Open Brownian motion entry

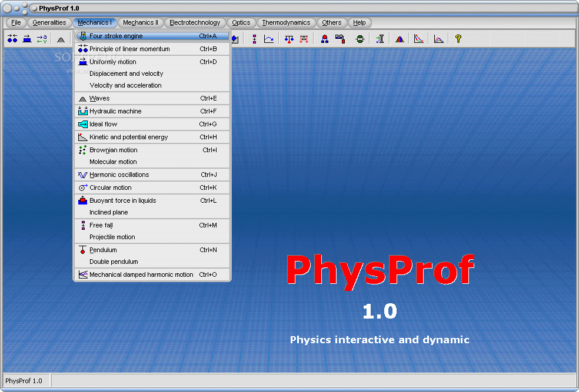tap(152, 150)
